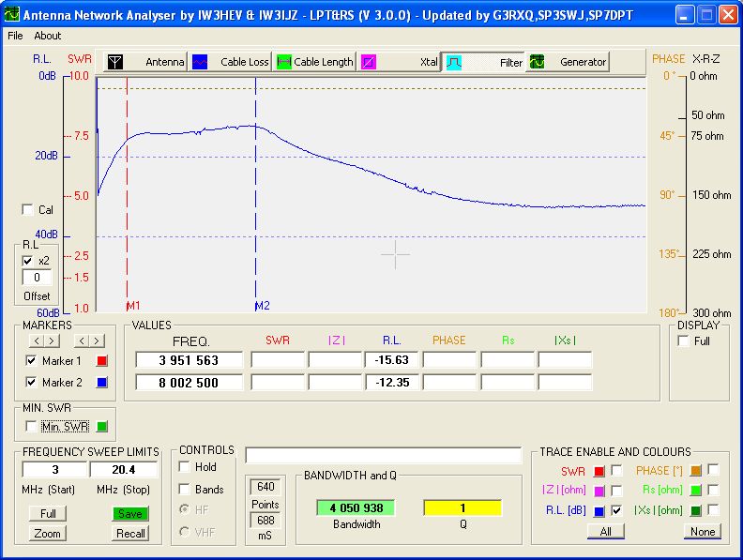Select the Cable Length mode
Viewport: 743px width, 560px height.
(x=315, y=62)
